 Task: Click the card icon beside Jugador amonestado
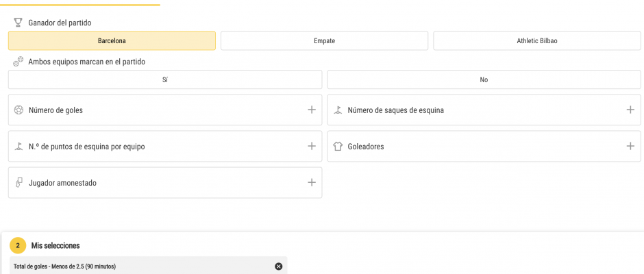pyautogui.click(x=18, y=183)
